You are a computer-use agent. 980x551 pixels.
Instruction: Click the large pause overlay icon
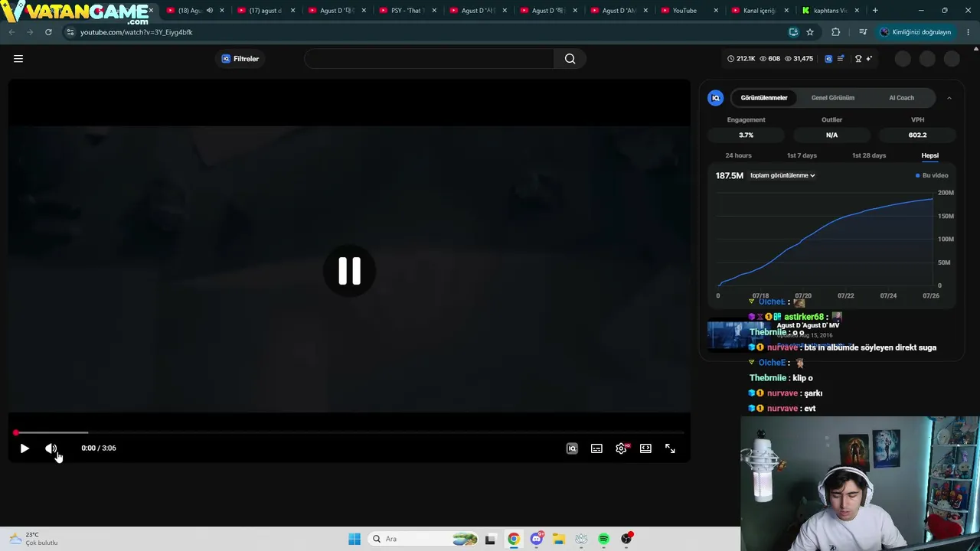coord(349,271)
